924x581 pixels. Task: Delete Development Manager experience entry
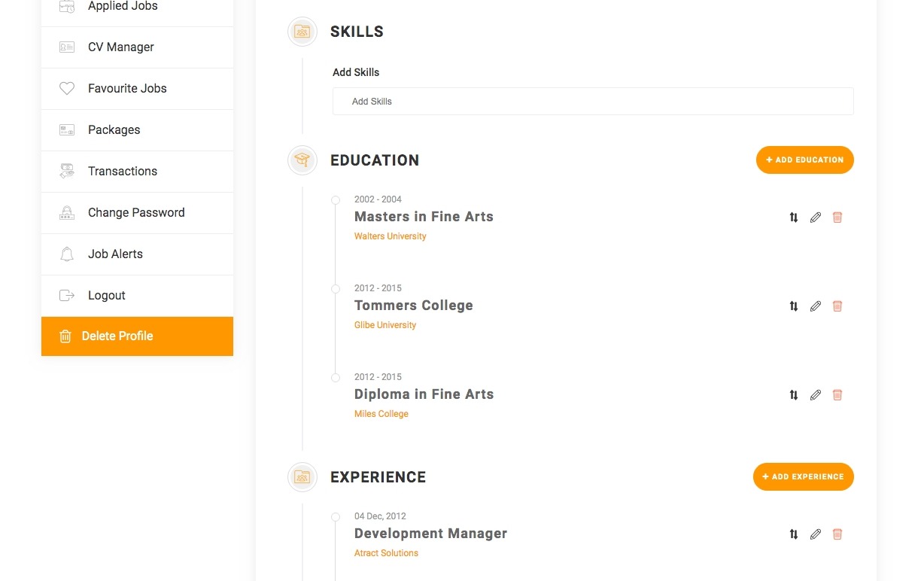[837, 534]
